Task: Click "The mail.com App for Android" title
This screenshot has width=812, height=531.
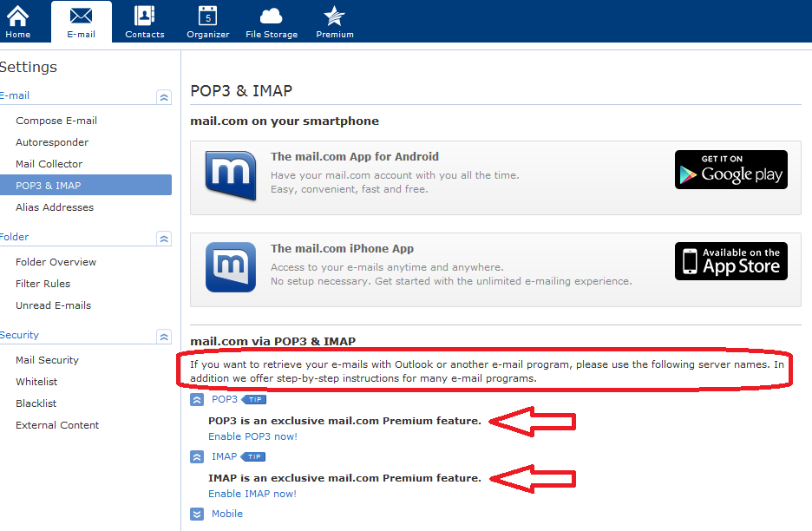Action: coord(355,156)
